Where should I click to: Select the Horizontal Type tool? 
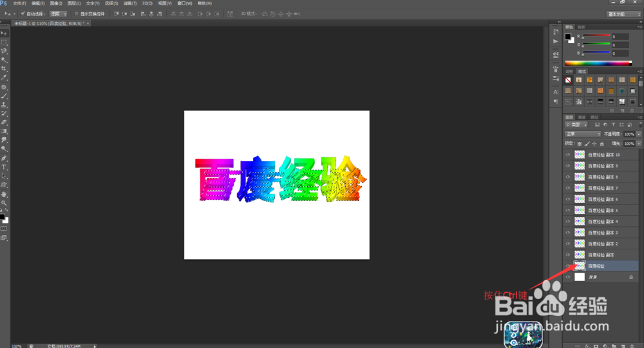click(x=4, y=167)
